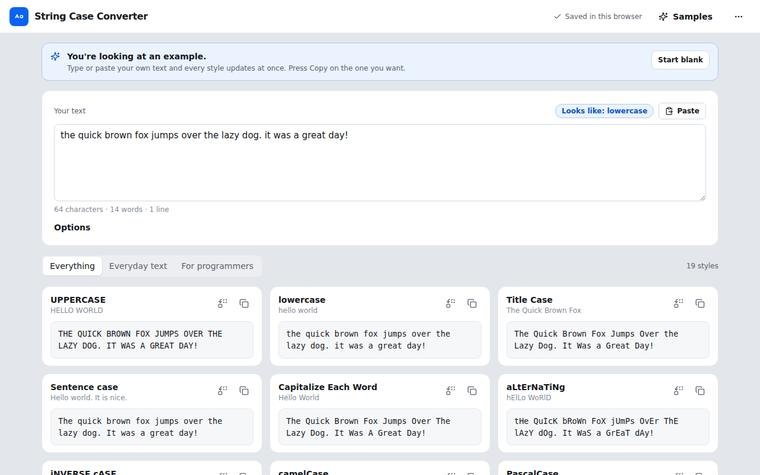760x475 pixels.
Task: Click the 'String Case Converter' app title
Action: [91, 16]
